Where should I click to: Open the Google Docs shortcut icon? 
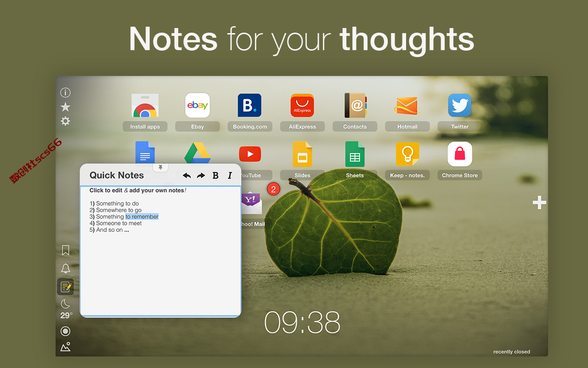tap(145, 153)
